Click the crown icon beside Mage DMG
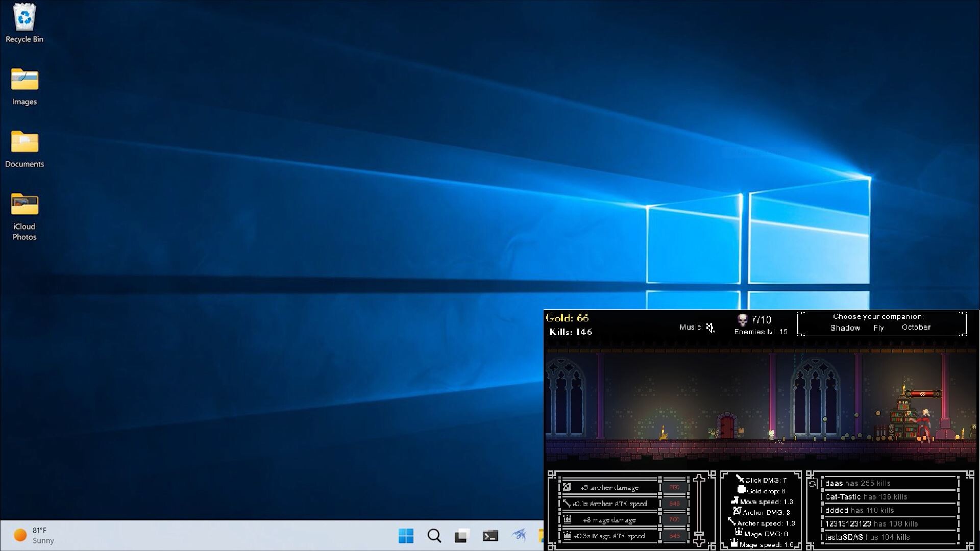980x551 pixels. click(739, 533)
